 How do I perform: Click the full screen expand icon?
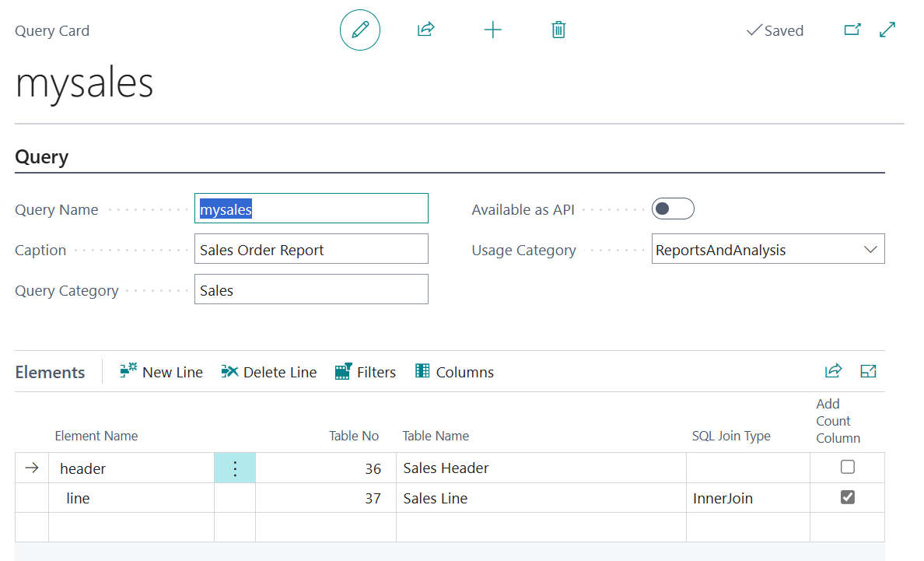click(887, 29)
